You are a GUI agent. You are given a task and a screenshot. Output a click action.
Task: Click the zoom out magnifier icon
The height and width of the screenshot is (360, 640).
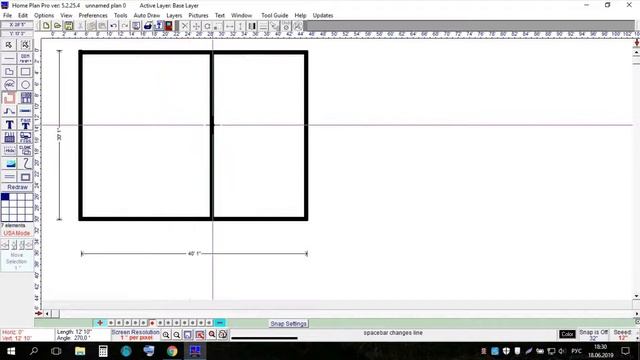click(177, 335)
